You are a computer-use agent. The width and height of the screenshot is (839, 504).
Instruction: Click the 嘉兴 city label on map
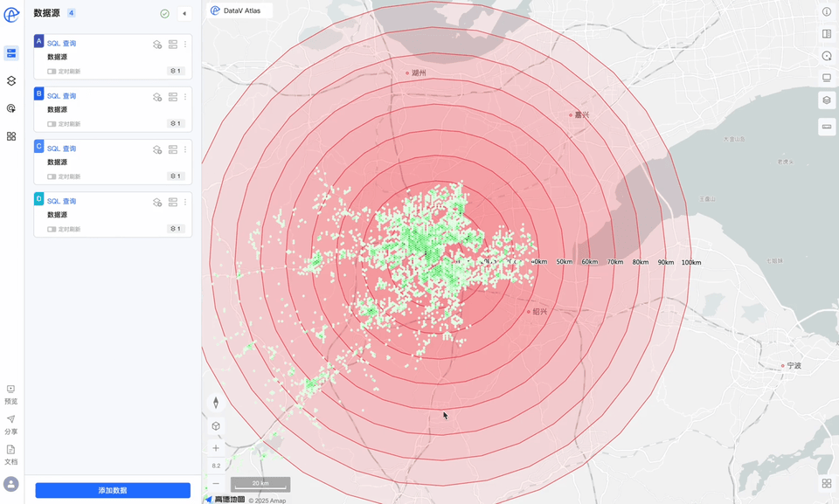[582, 115]
